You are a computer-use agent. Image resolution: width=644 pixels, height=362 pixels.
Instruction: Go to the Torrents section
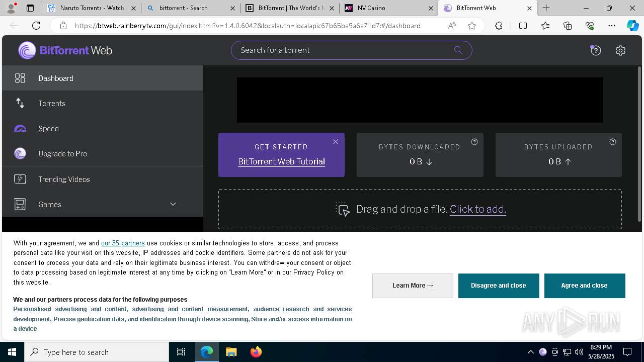[103, 103]
